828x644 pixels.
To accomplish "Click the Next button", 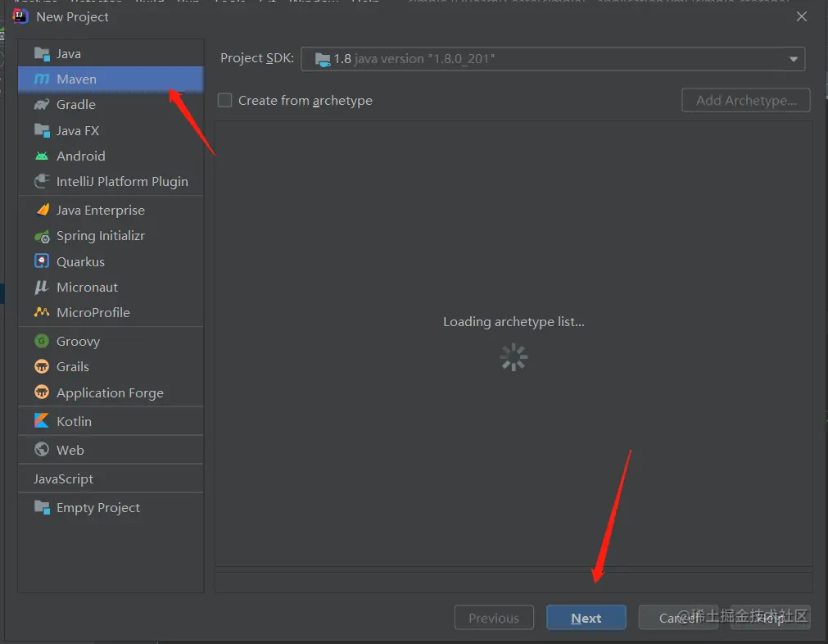I will [x=586, y=618].
